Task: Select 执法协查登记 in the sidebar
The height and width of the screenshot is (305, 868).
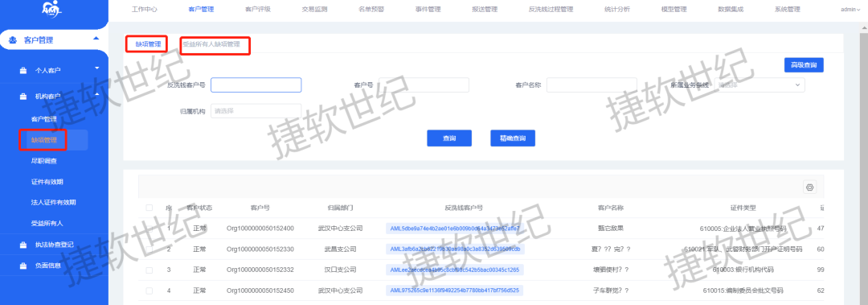Action: 54,244
